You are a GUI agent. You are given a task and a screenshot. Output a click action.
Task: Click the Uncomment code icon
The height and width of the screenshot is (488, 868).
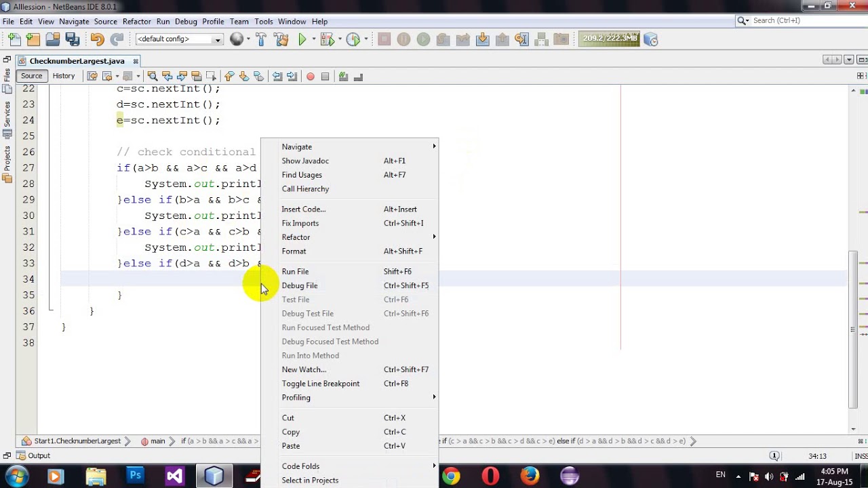[359, 77]
